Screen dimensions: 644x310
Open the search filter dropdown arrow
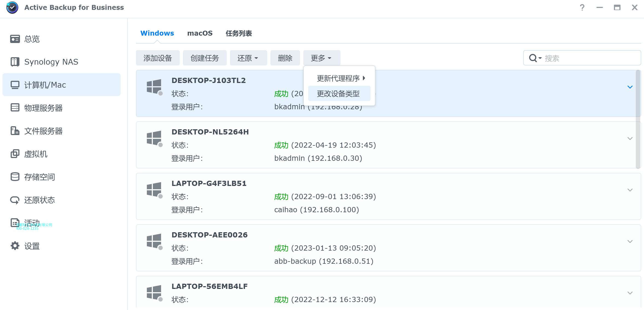pos(540,58)
